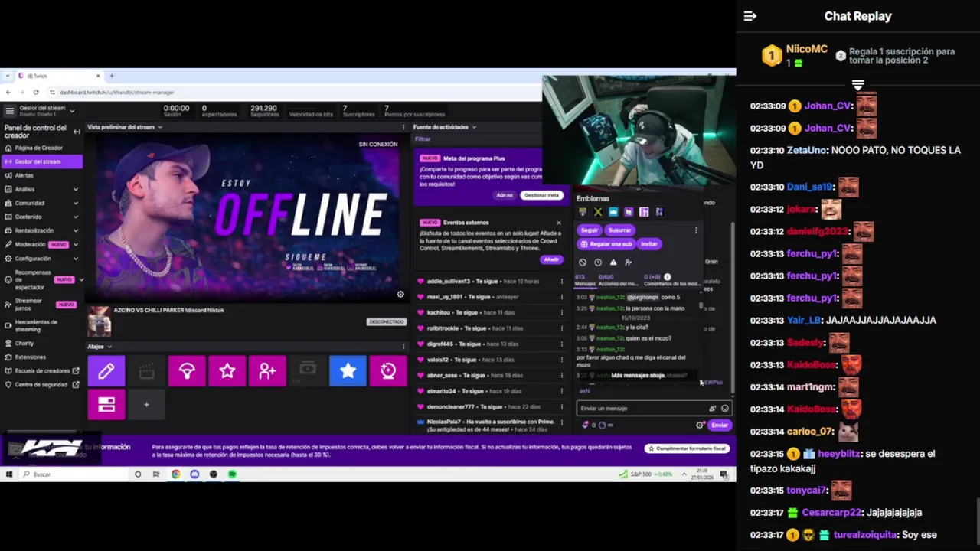The image size is (980, 551).
Task: Click the Bits icon below chat input
Action: pyautogui.click(x=586, y=425)
